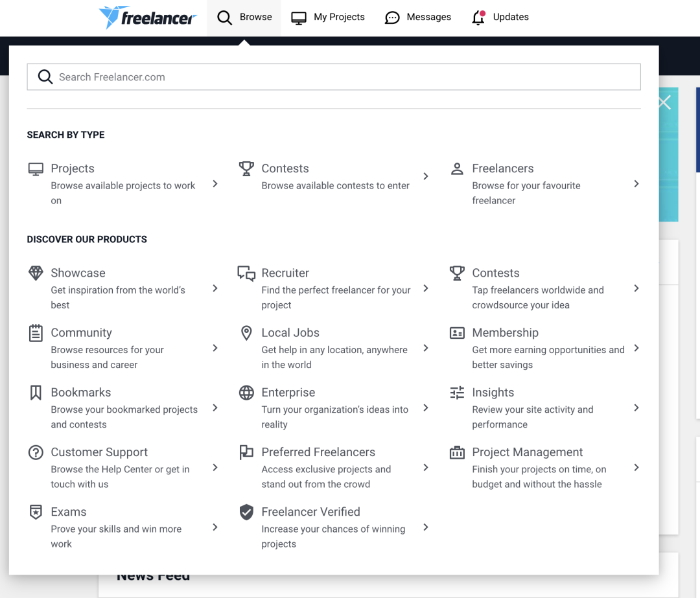Expand the Enterprise chevron arrow

(426, 408)
